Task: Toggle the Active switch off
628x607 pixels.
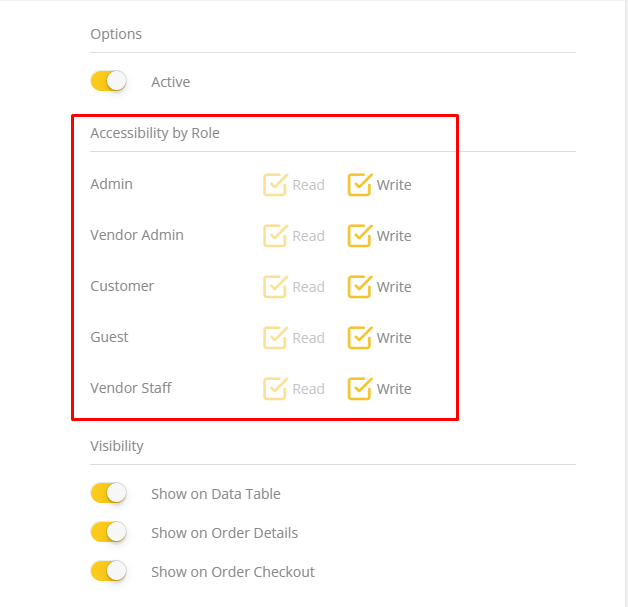Action: [109, 82]
